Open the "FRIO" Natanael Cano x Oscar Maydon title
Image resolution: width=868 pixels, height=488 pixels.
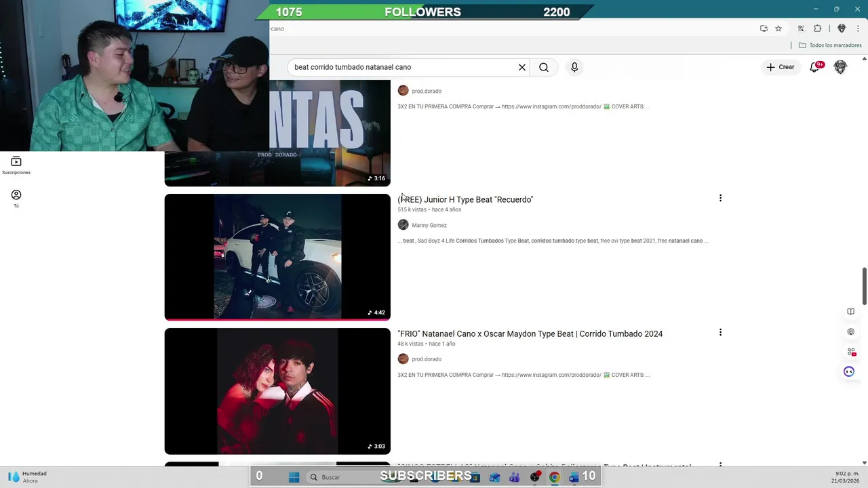[530, 333]
